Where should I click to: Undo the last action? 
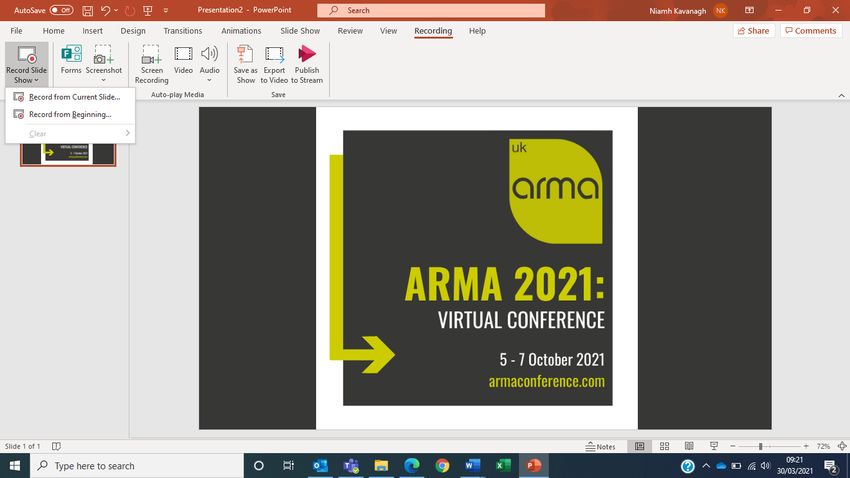click(x=106, y=10)
